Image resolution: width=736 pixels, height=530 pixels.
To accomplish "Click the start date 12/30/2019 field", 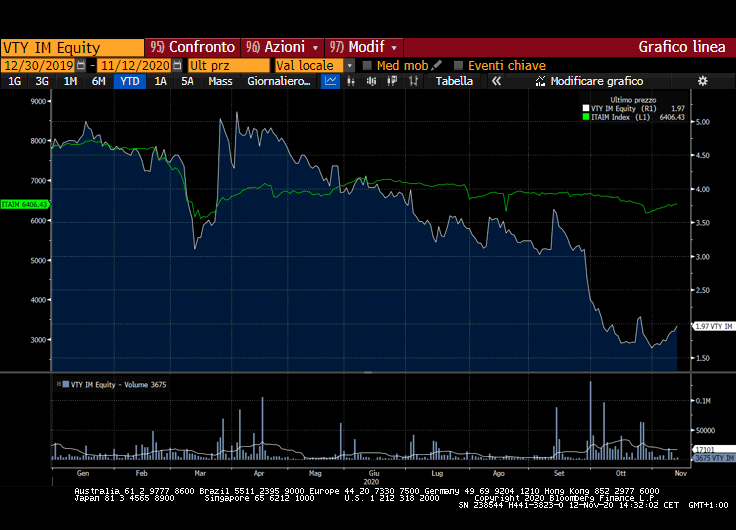I will pyautogui.click(x=38, y=65).
